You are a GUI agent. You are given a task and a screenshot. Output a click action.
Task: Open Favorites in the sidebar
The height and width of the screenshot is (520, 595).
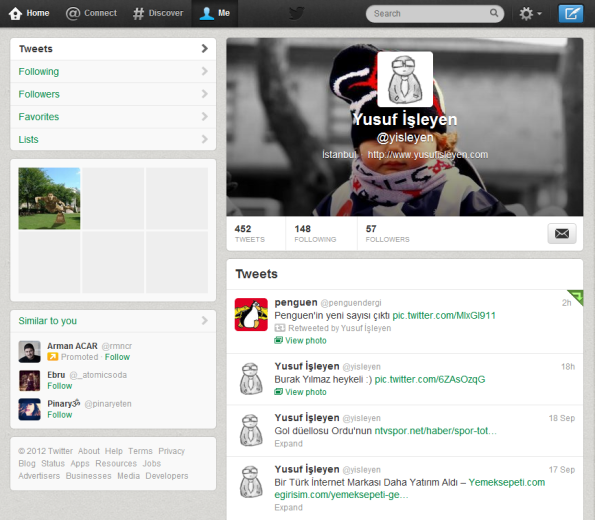click(x=113, y=117)
